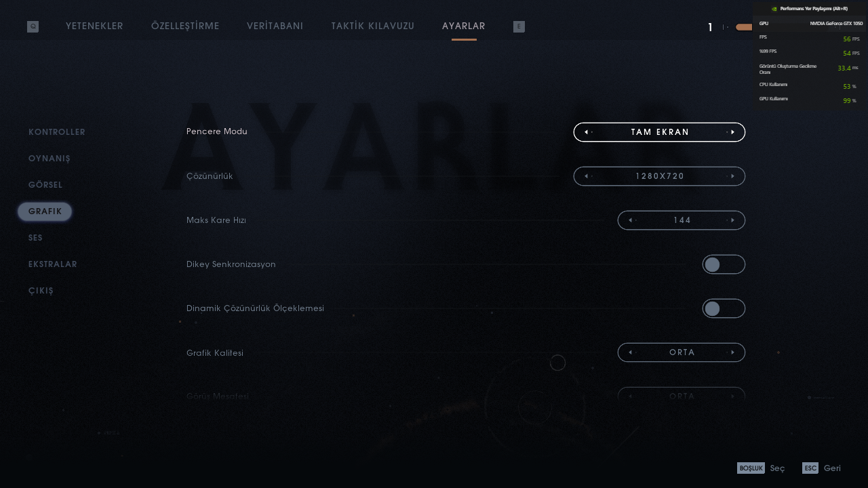Image resolution: width=868 pixels, height=488 pixels.
Task: Click right arrow on Çözünürlük selector
Action: tap(732, 176)
